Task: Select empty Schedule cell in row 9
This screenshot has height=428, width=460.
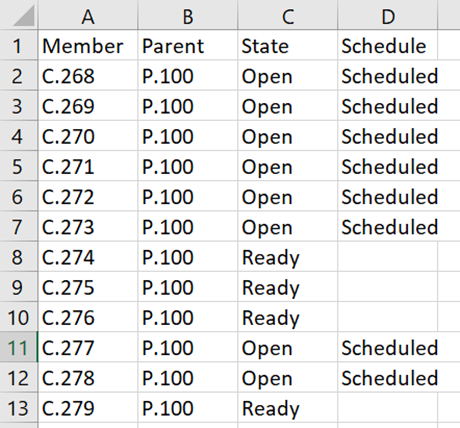Action: 387,287
